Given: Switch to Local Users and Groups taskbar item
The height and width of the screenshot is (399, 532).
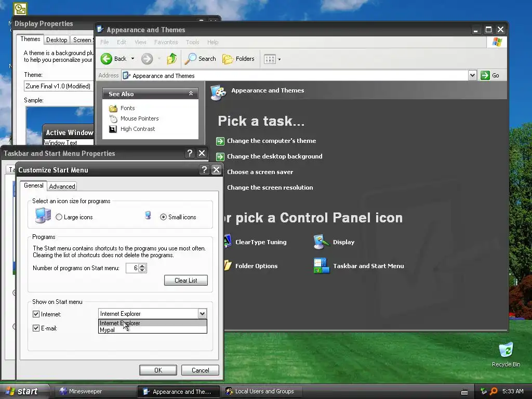Looking at the screenshot, I should click(x=261, y=391).
